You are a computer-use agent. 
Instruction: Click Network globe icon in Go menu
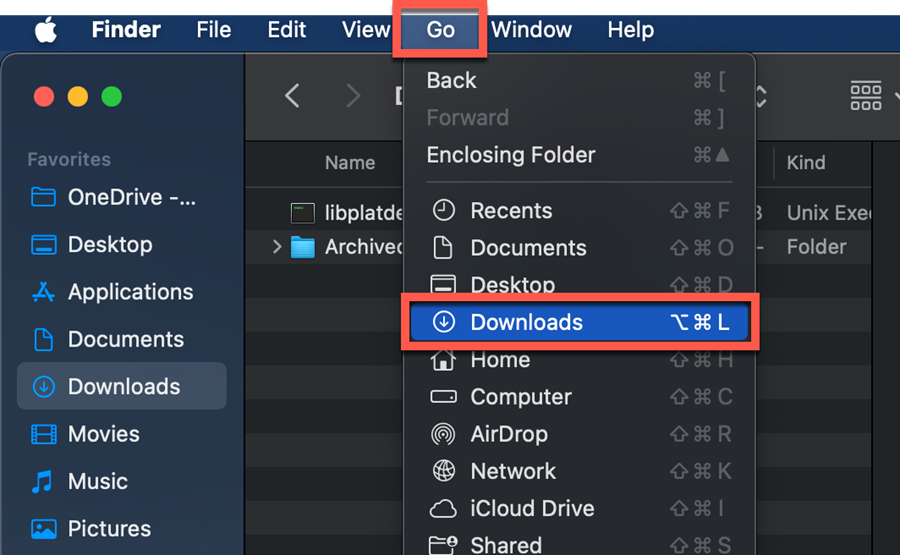tap(443, 471)
